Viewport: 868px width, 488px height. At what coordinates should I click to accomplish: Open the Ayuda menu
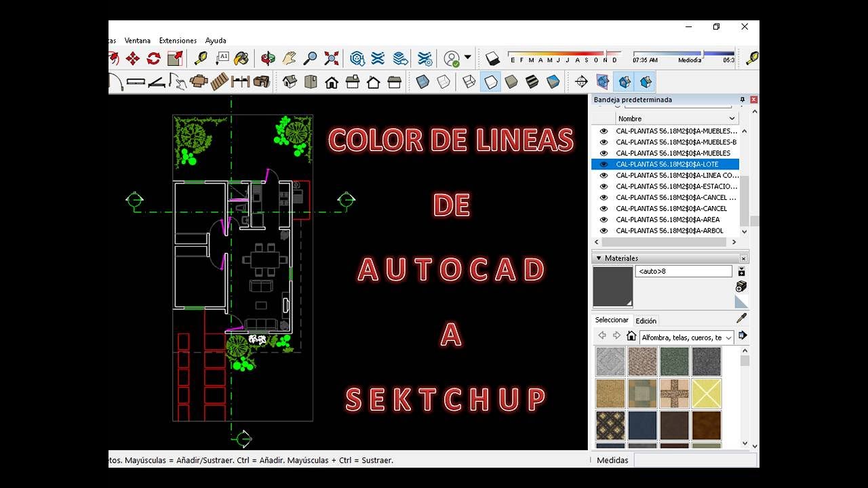point(216,41)
